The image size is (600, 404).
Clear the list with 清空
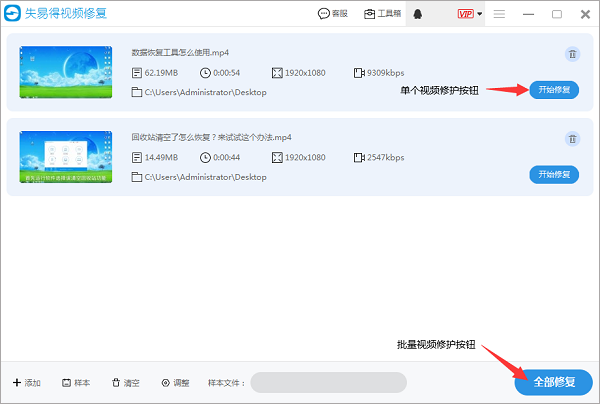(x=126, y=383)
